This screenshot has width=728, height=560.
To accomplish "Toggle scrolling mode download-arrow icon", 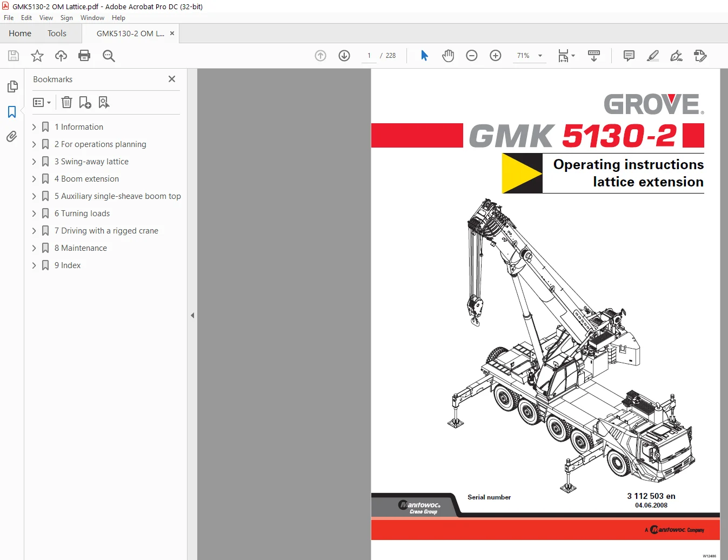I will tap(594, 56).
